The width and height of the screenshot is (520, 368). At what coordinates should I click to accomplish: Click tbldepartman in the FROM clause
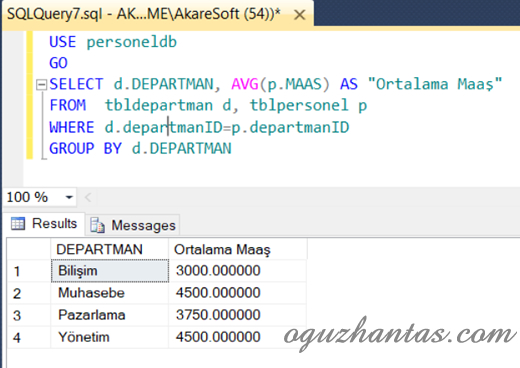159,106
